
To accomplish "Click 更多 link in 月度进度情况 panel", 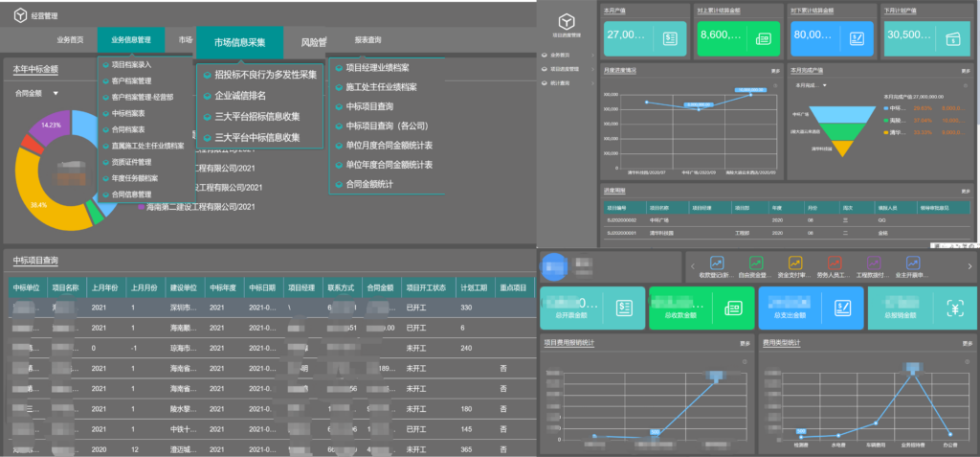I will click(776, 71).
